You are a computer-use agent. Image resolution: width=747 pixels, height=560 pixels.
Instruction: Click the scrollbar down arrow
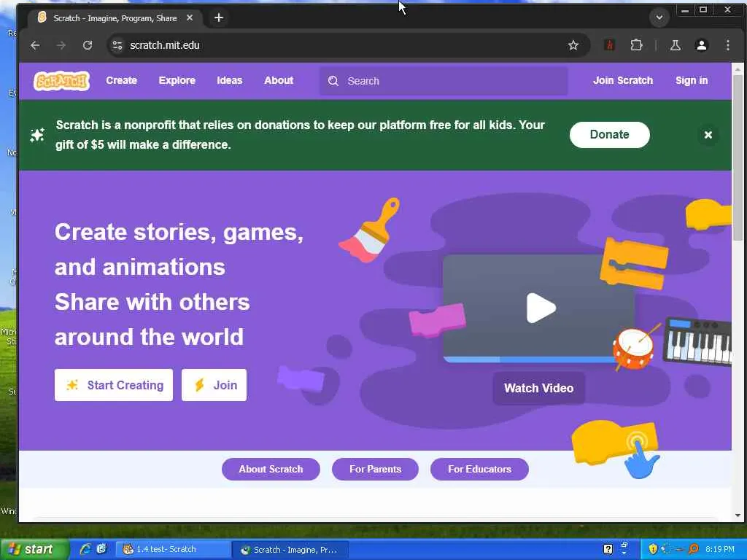click(x=738, y=516)
